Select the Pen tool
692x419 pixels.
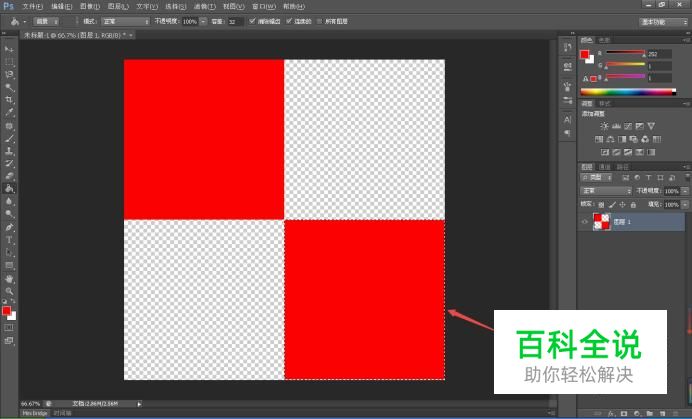[x=9, y=227]
